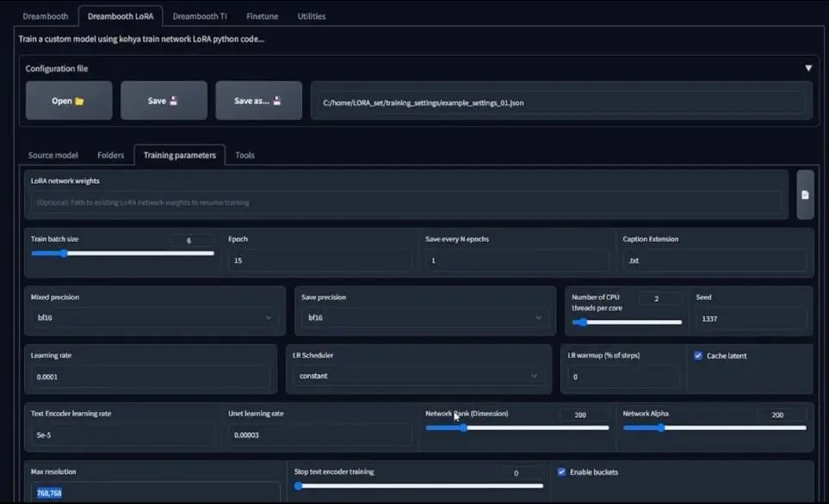This screenshot has width=829, height=504.
Task: Adjust the Network Rank (Dimension) slider
Action: (517, 428)
